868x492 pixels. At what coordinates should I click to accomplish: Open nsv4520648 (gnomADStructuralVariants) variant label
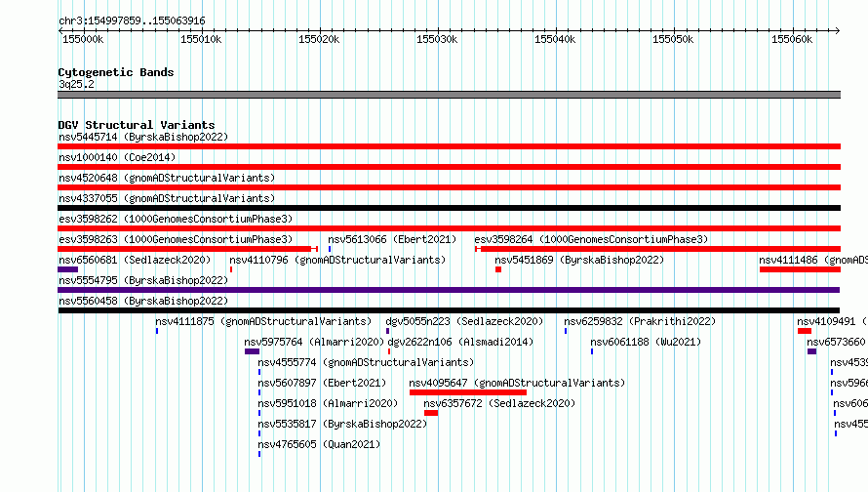point(167,178)
